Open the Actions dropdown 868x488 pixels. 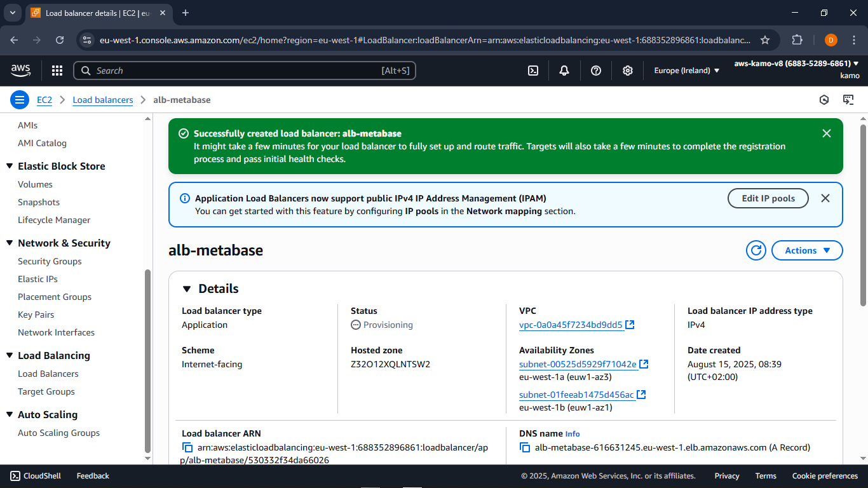click(x=807, y=250)
